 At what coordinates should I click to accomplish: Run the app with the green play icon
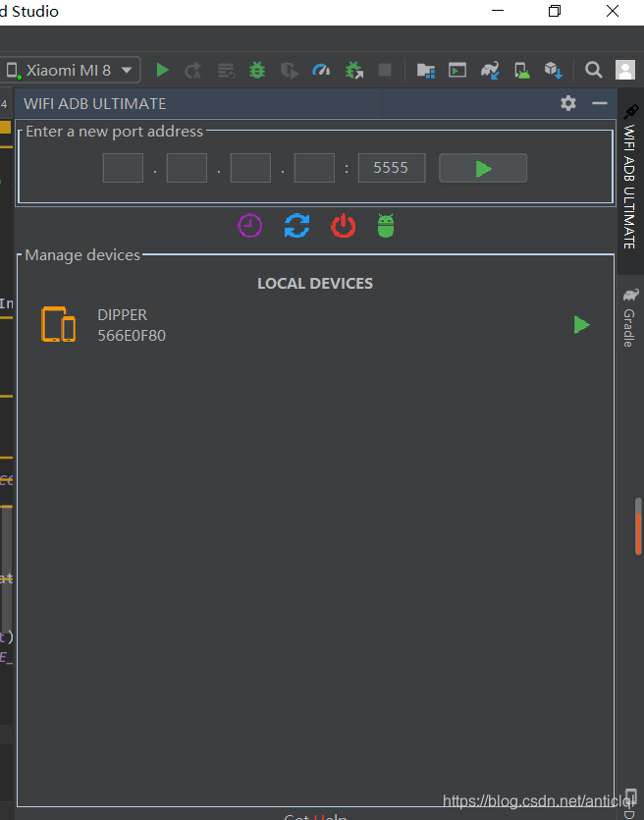tap(163, 70)
